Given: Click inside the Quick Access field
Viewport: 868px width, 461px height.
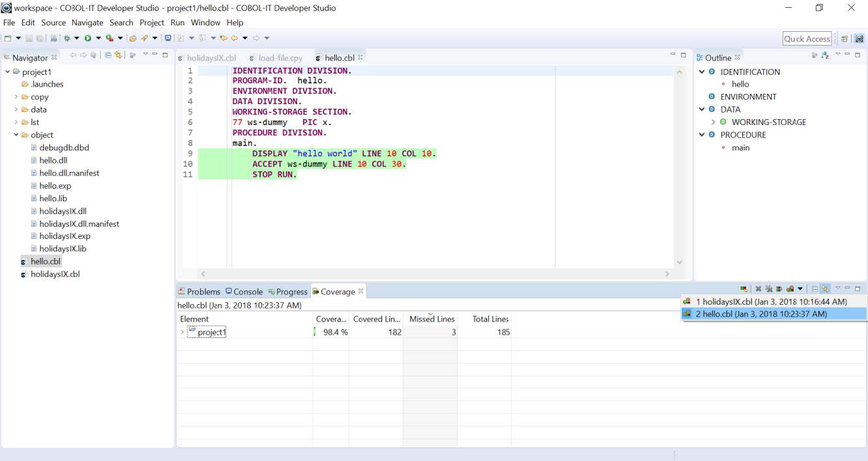Looking at the screenshot, I should click(x=807, y=39).
